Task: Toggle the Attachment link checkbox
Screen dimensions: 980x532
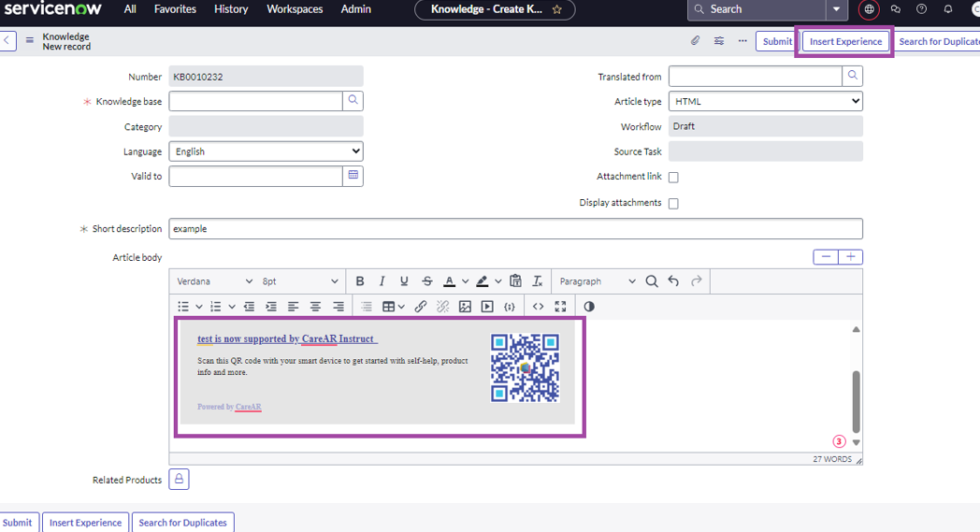Action: coord(673,178)
